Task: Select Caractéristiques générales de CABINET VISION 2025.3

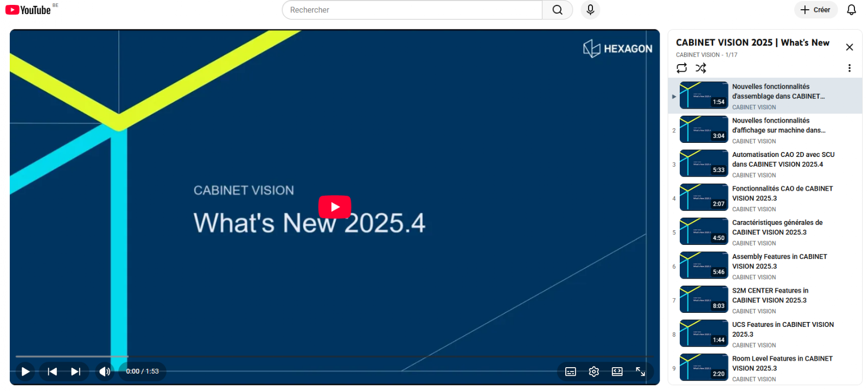Action: coord(777,228)
